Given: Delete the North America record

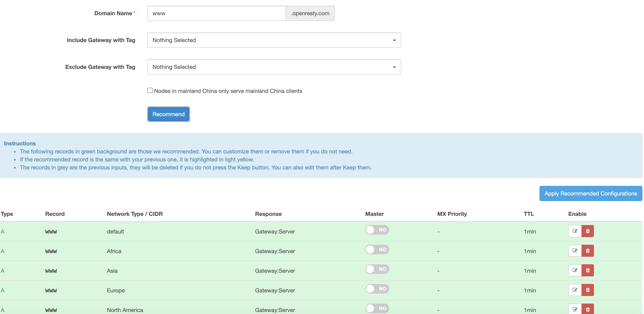Looking at the screenshot, I should point(588,309).
